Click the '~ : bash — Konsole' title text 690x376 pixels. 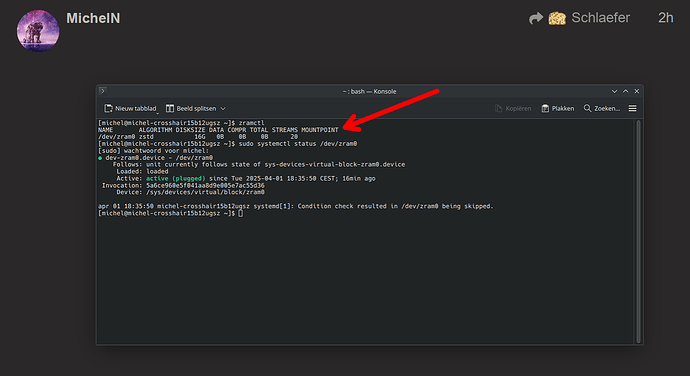click(370, 91)
